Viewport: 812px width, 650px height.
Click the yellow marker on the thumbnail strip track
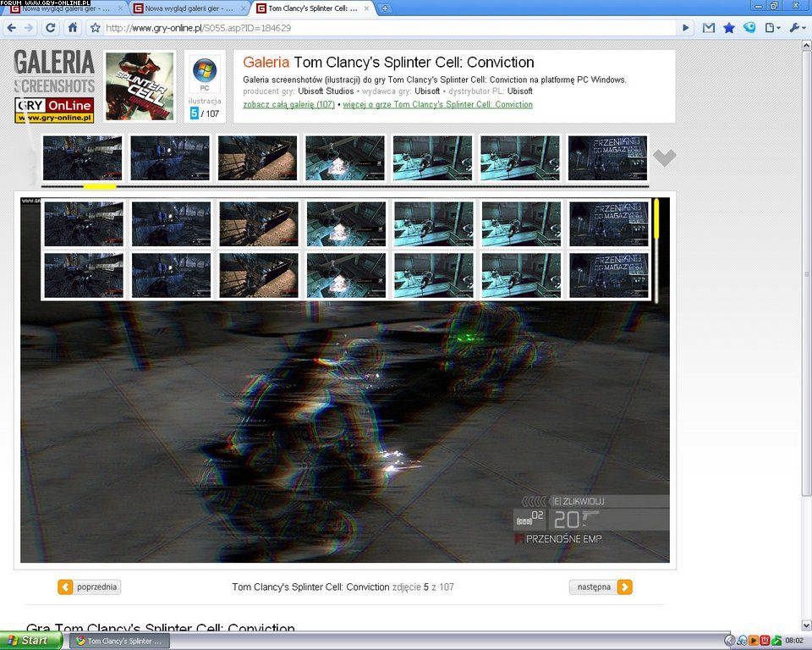click(100, 186)
